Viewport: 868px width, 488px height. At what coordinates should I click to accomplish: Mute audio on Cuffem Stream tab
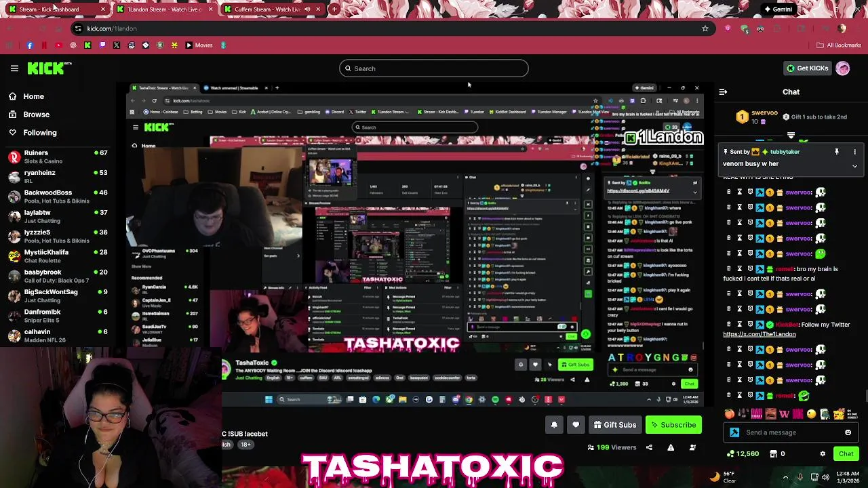click(x=307, y=9)
